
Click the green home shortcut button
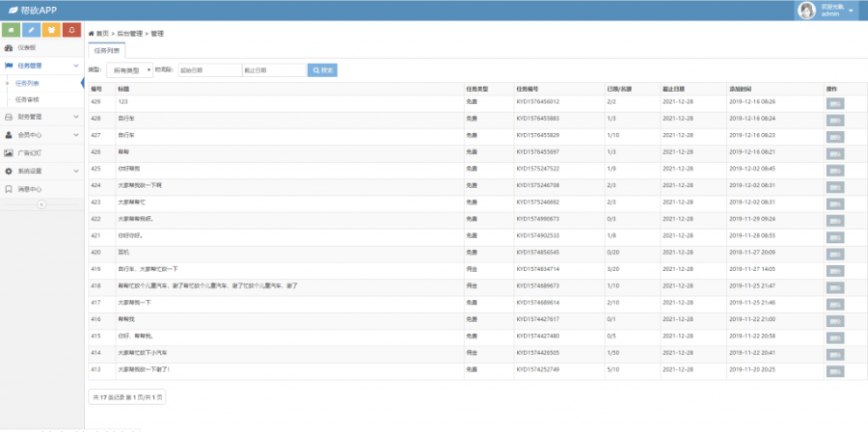(x=13, y=30)
